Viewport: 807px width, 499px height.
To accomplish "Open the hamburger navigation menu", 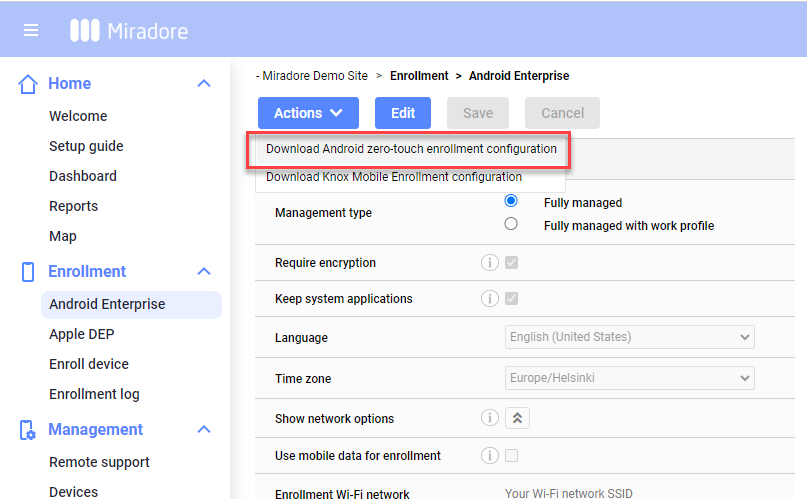I will (31, 30).
